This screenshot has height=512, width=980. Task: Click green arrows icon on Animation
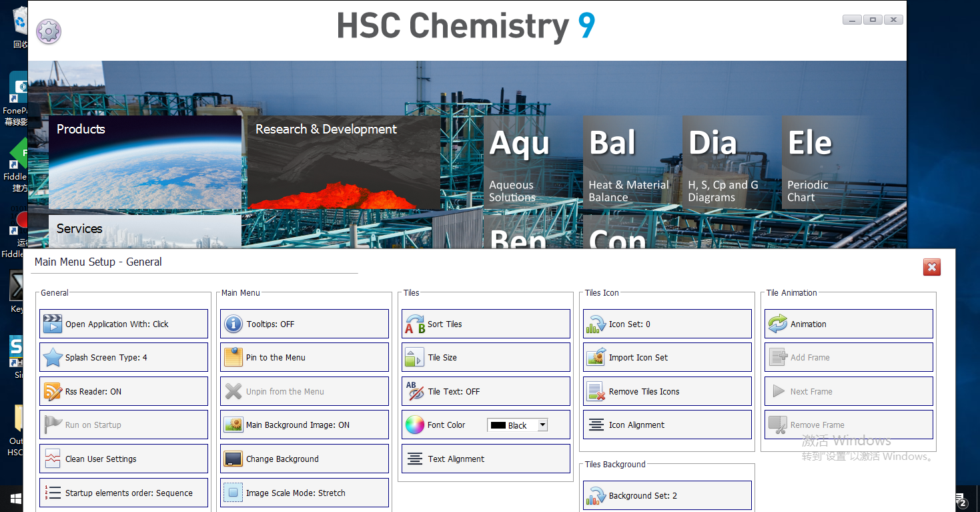(x=778, y=324)
